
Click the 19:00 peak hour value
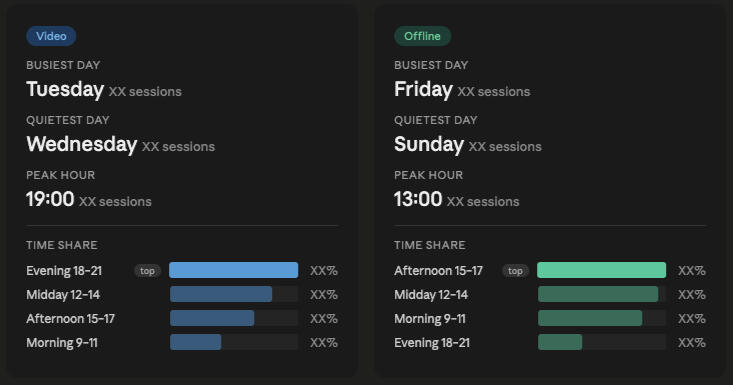pos(50,199)
